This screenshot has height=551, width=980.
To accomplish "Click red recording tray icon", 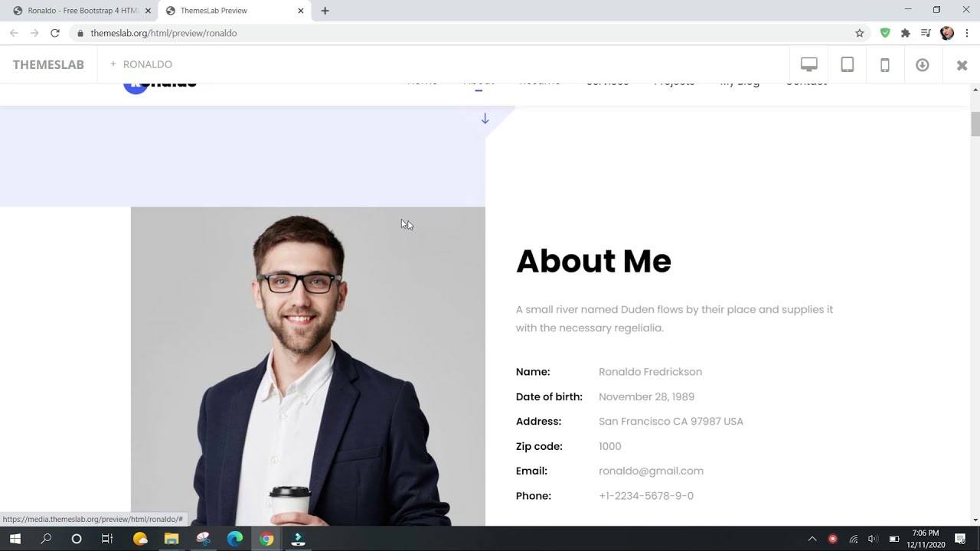I will click(x=833, y=539).
